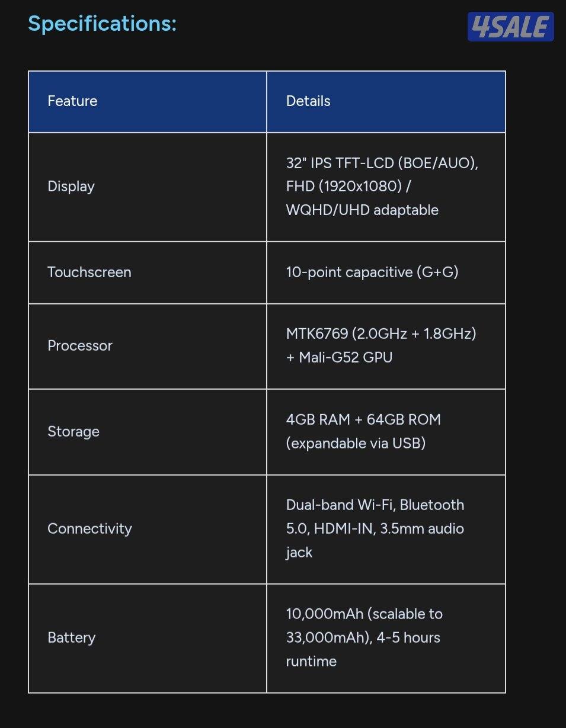Click the 10,000mAh battery details
The height and width of the screenshot is (728, 566).
click(364, 614)
